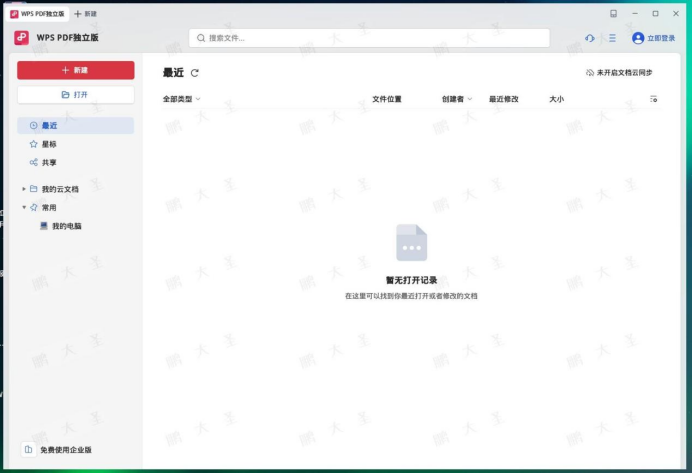
Task: Click the + 新建 tab button in title bar
Action: 85,14
